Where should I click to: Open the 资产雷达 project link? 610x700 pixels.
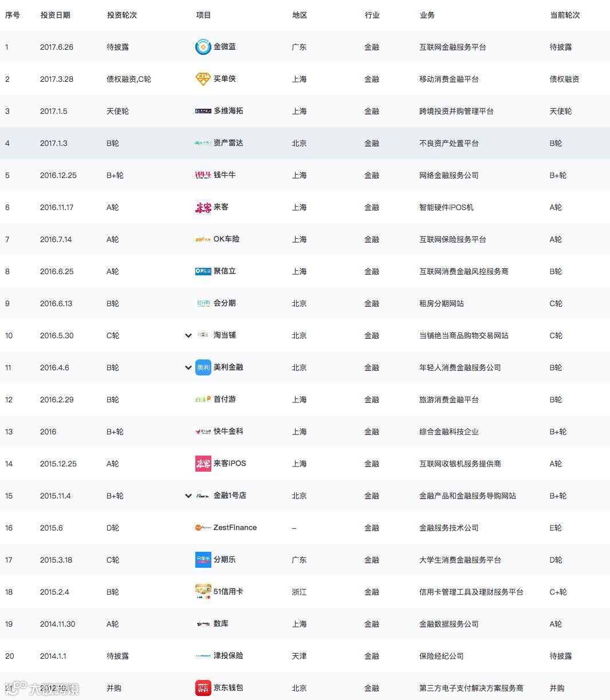[x=229, y=143]
